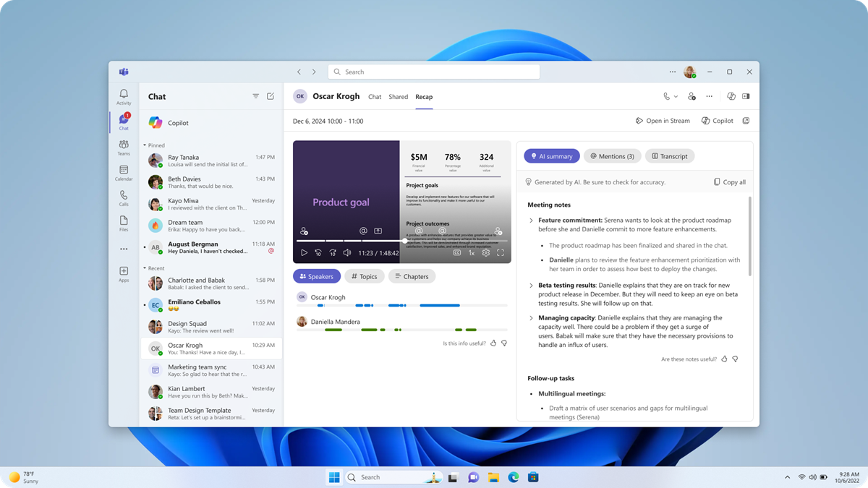Open Ray Tanaka chat

(211, 160)
